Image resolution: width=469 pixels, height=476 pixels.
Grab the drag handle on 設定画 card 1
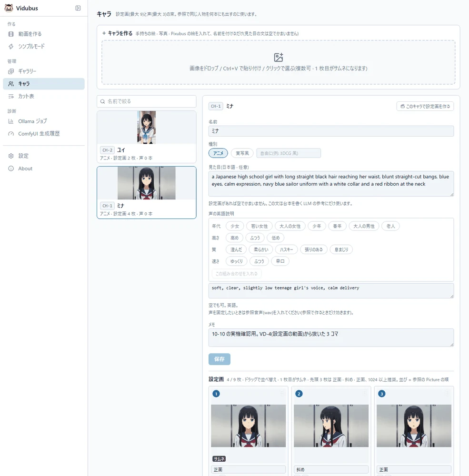click(281, 393)
